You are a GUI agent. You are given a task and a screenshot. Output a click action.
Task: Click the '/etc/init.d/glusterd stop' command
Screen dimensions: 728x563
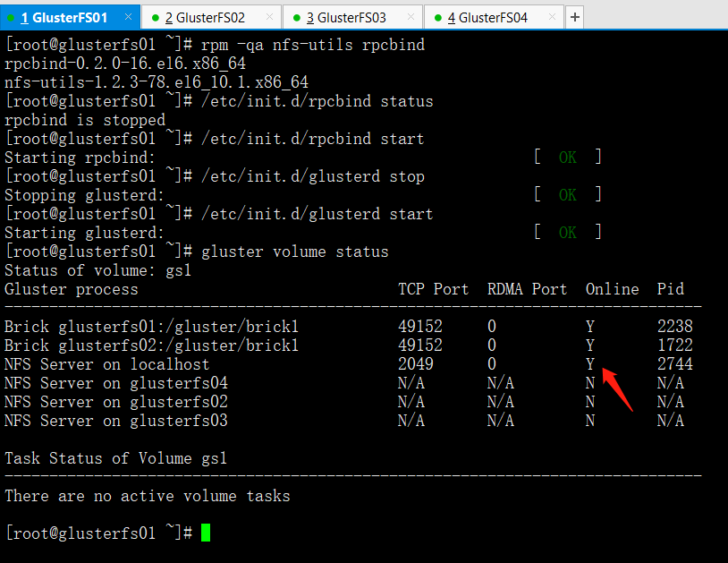pyautogui.click(x=313, y=176)
